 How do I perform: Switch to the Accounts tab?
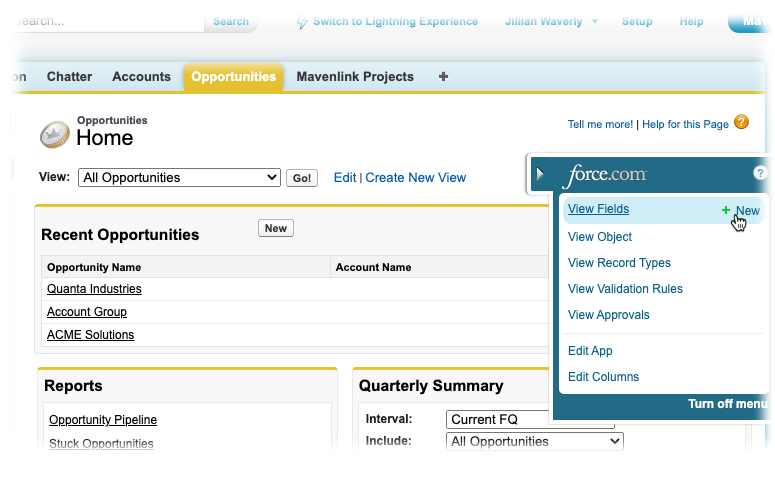point(141,77)
